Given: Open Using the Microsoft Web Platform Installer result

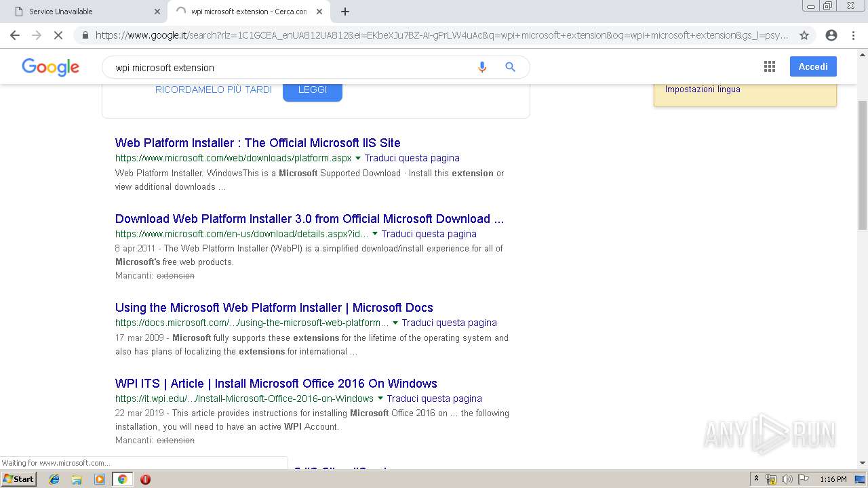Looking at the screenshot, I should [274, 308].
